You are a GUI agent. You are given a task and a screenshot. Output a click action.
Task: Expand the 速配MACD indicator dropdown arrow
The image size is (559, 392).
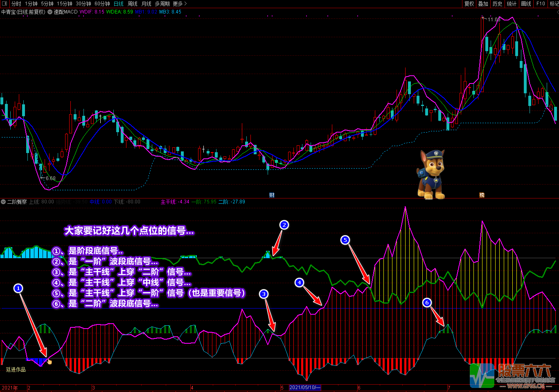click(50, 12)
